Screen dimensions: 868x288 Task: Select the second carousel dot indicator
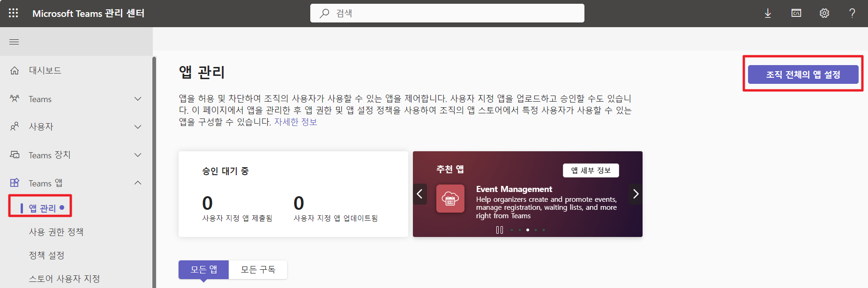point(520,230)
